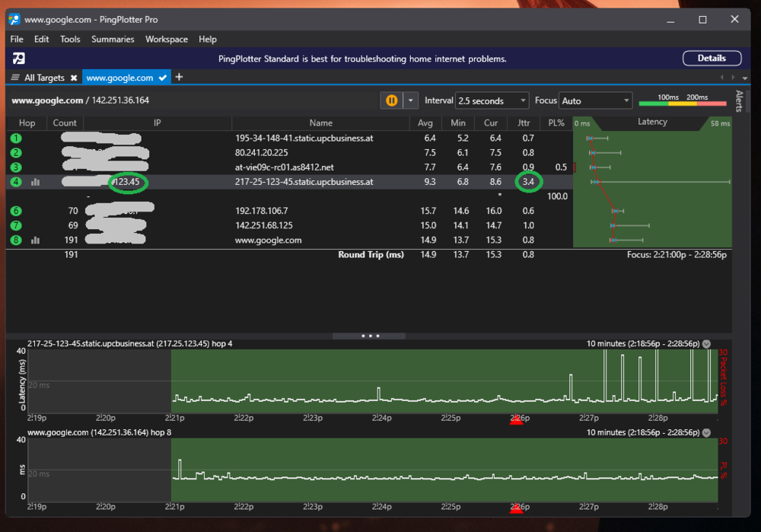
Task: Close the All Targets tab
Action: pyautogui.click(x=74, y=78)
